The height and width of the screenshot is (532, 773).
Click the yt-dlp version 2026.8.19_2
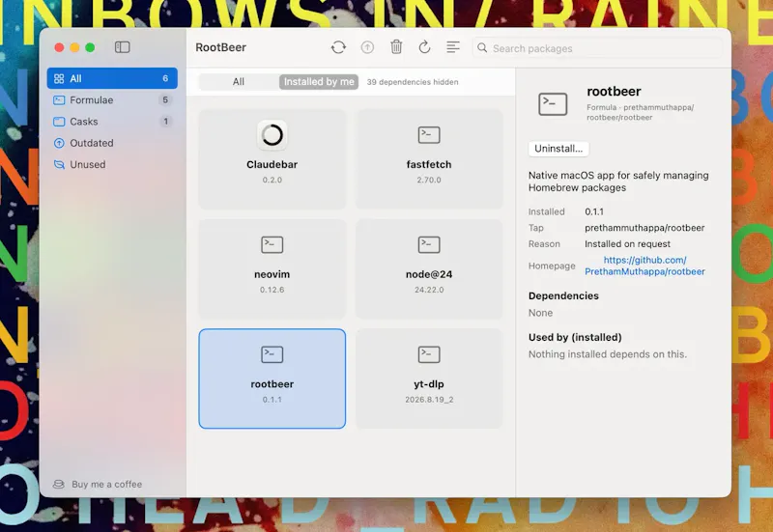pos(429,400)
